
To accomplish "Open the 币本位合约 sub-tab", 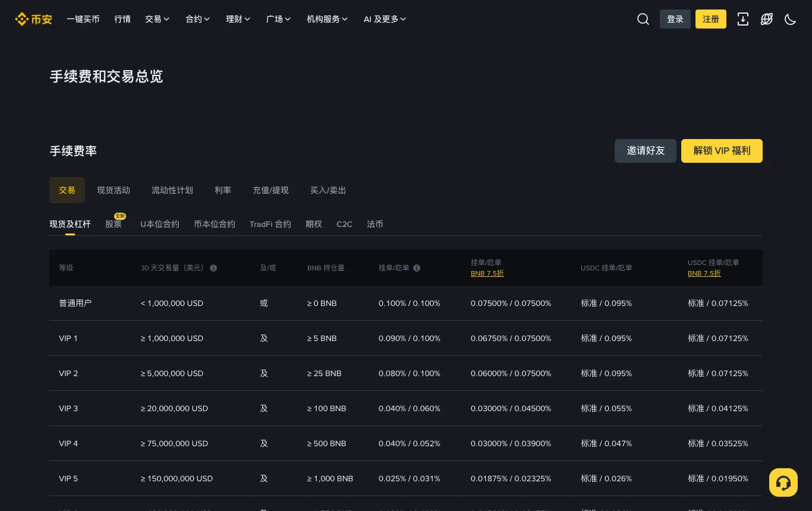I will [x=215, y=224].
